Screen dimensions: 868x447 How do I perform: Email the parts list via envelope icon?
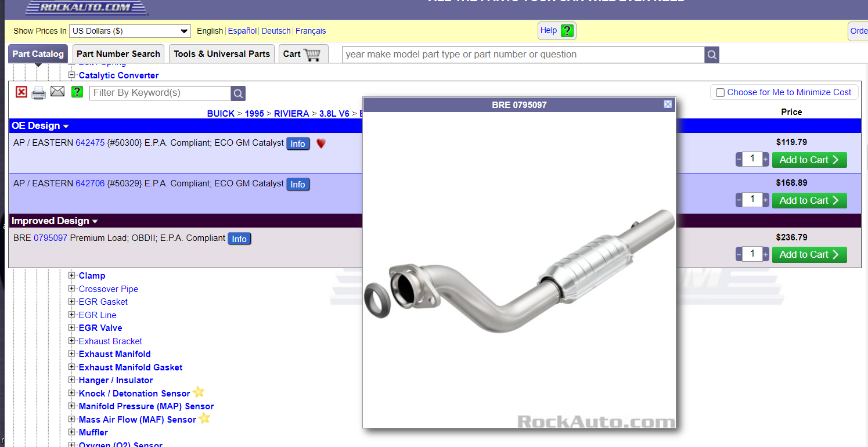coord(57,91)
